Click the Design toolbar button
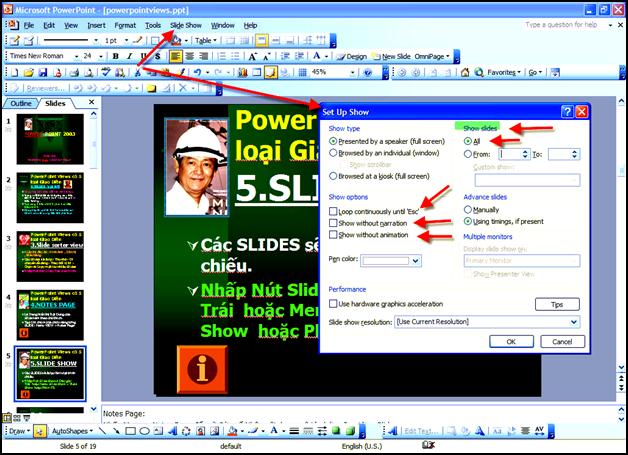Viewport: 628px width, 455px height. [352, 56]
